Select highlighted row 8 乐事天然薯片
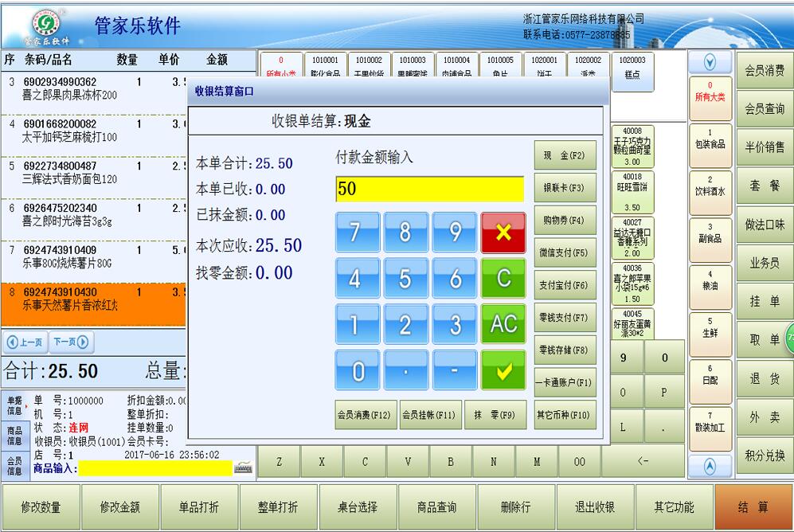This screenshot has height=532, width=794. point(94,303)
